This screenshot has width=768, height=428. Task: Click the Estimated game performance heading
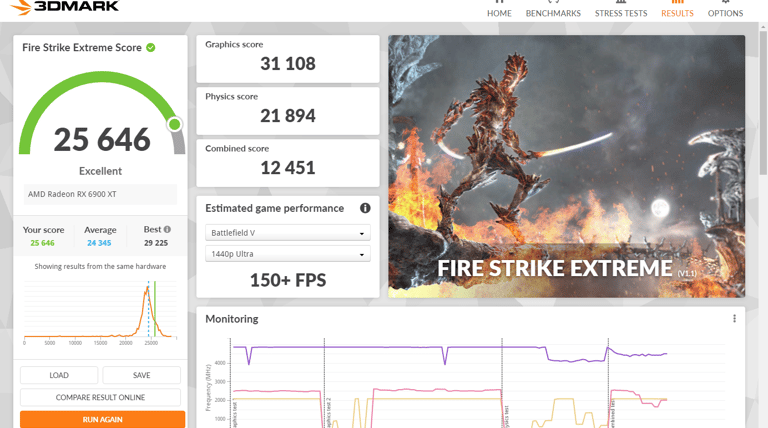[274, 208]
